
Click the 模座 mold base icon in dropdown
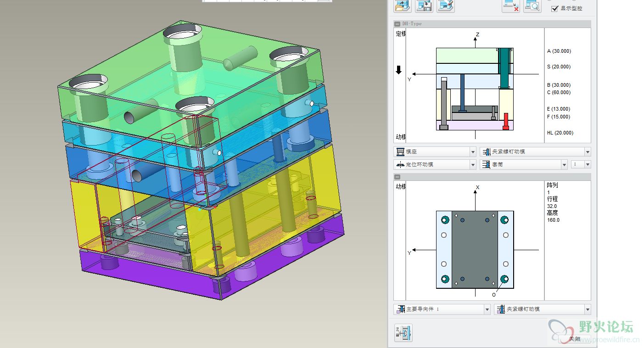[400, 152]
